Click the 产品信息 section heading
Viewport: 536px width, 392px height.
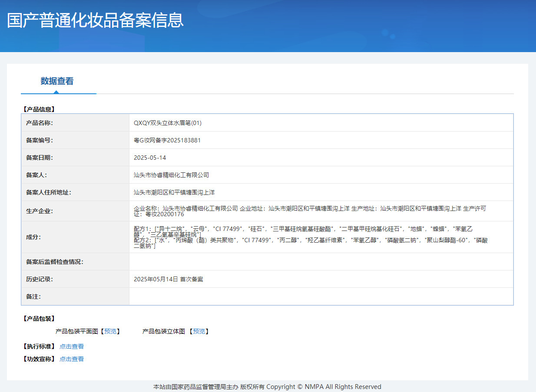coord(39,109)
